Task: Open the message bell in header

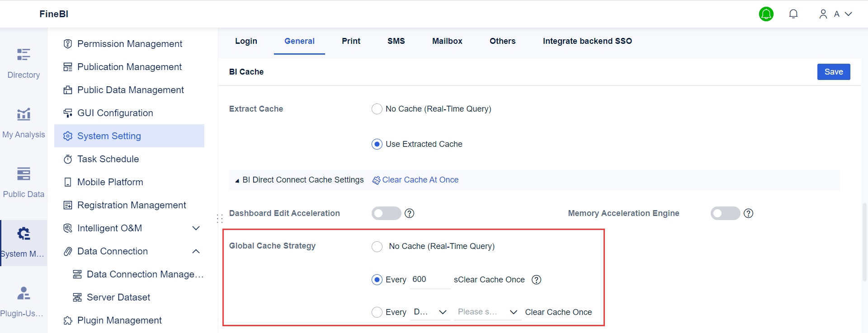Action: pos(793,14)
